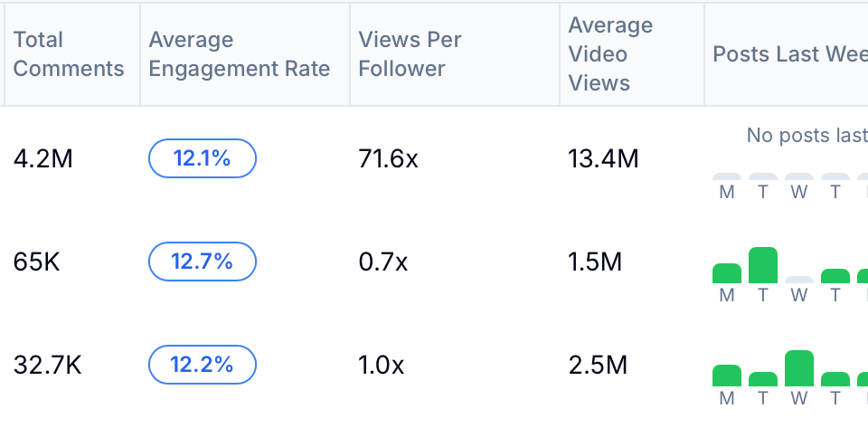Click the 32.7K total comments cell
This screenshot has width=868, height=447.
click(47, 366)
